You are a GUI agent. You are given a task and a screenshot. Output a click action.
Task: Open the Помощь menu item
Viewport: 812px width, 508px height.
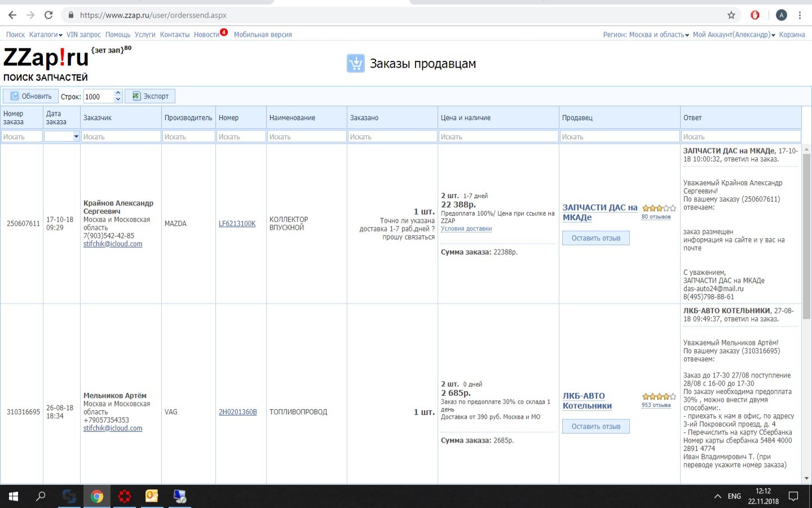[x=118, y=34]
